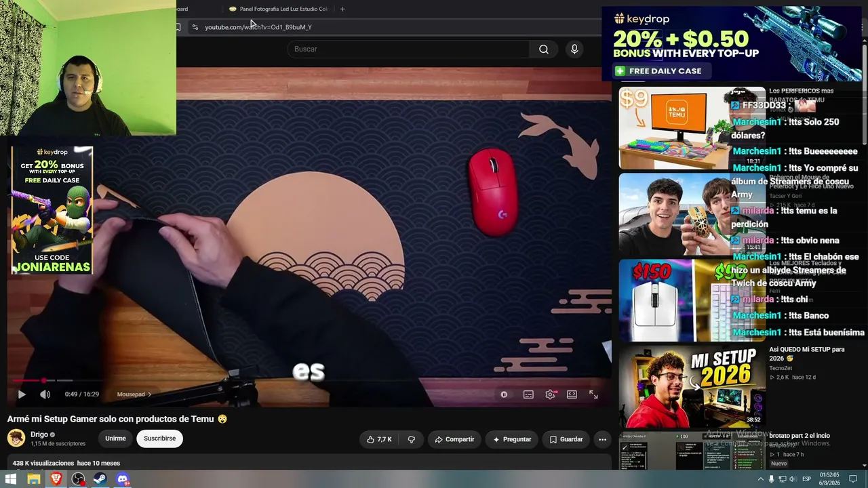Like the video (7,7 K)
Viewport: 868px width, 488px height.
coord(379,439)
